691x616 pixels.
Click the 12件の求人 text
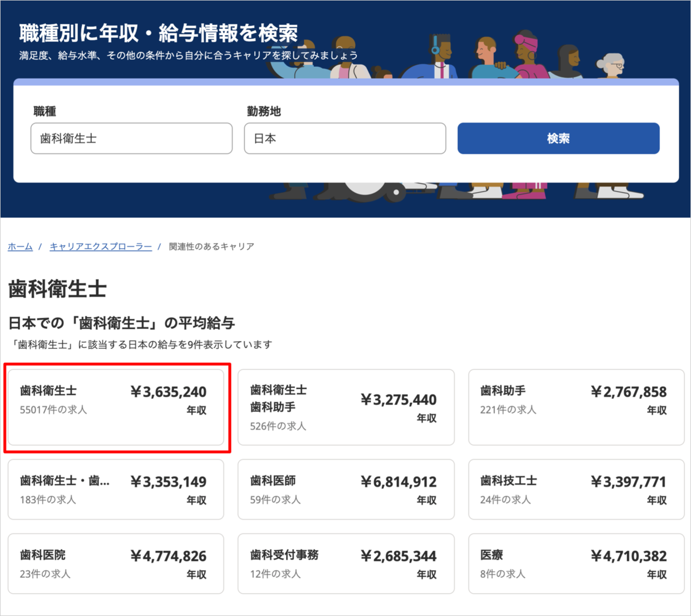275,574
